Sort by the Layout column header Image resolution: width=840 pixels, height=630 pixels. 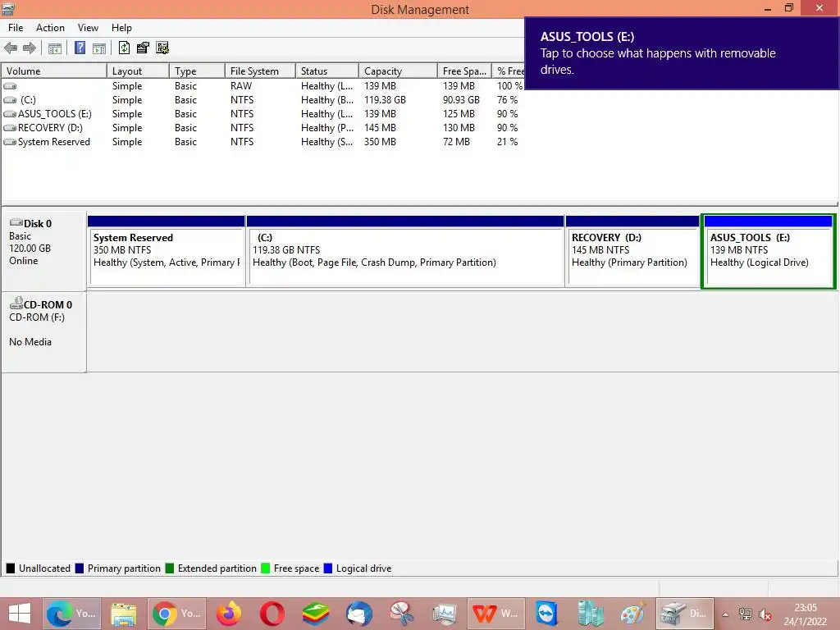138,71
